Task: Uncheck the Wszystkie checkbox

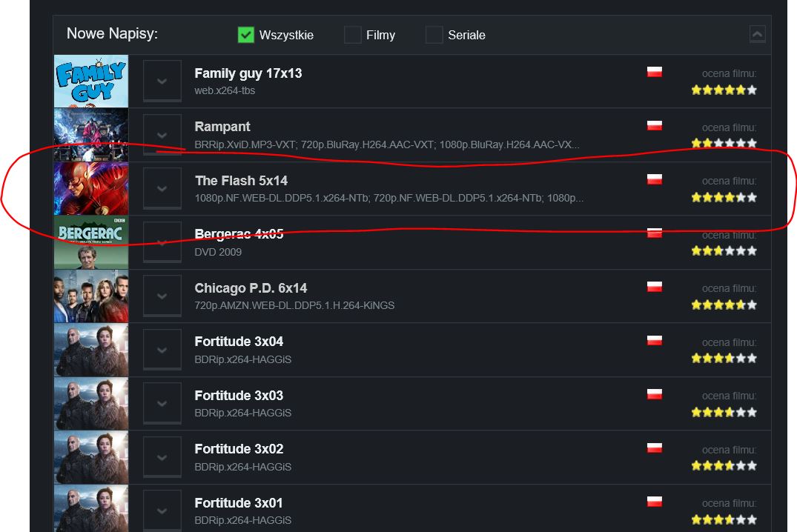Action: pyautogui.click(x=246, y=35)
